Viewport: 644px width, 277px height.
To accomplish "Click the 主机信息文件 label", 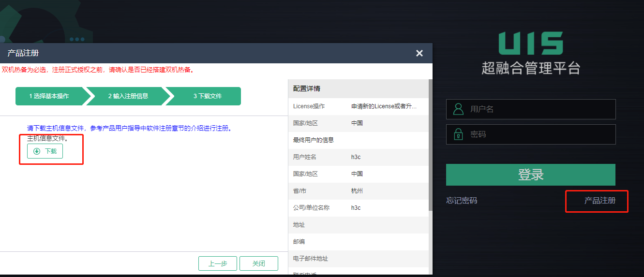I will tap(48, 139).
